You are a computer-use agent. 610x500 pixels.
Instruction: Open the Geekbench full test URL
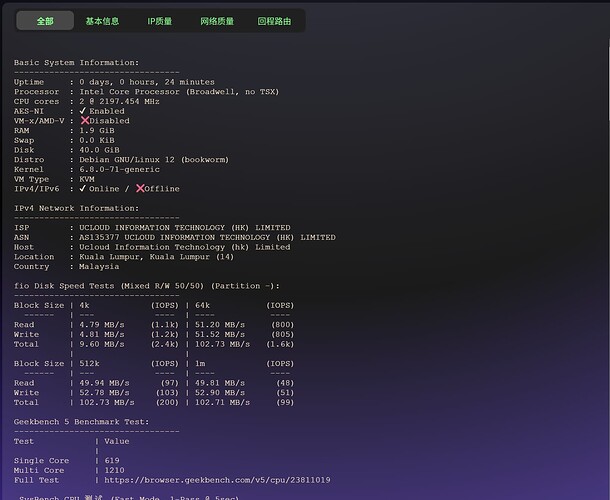(x=230, y=480)
